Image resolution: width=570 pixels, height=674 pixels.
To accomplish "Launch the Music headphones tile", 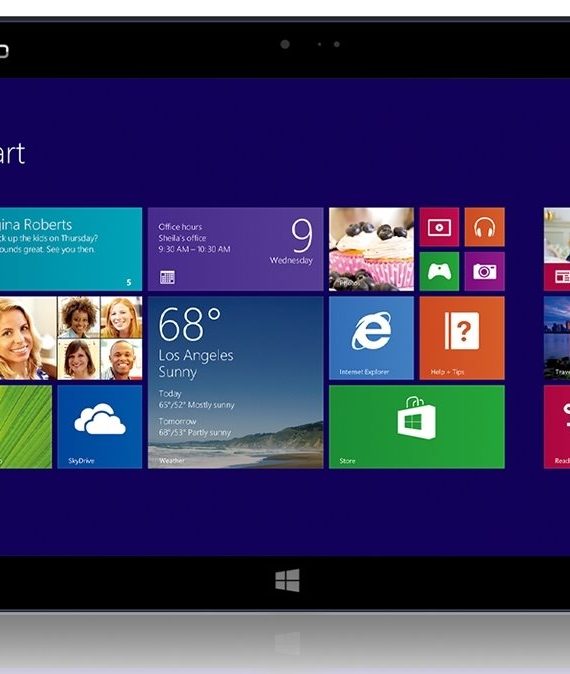I will [484, 227].
